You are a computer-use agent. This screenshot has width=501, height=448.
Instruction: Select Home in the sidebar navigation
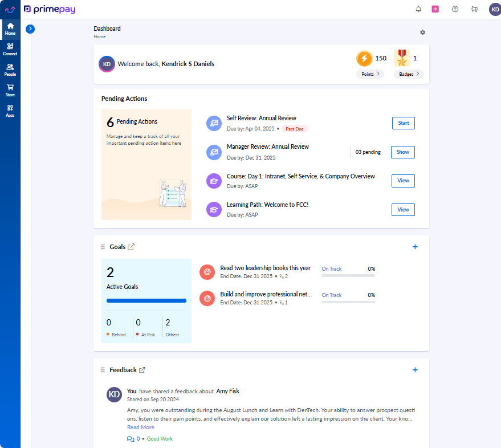tap(10, 27)
